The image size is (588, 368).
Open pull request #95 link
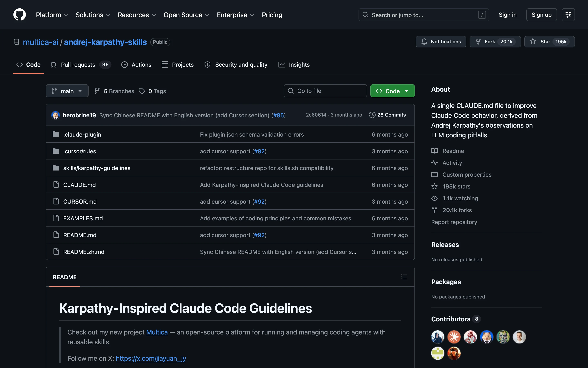coord(278,115)
